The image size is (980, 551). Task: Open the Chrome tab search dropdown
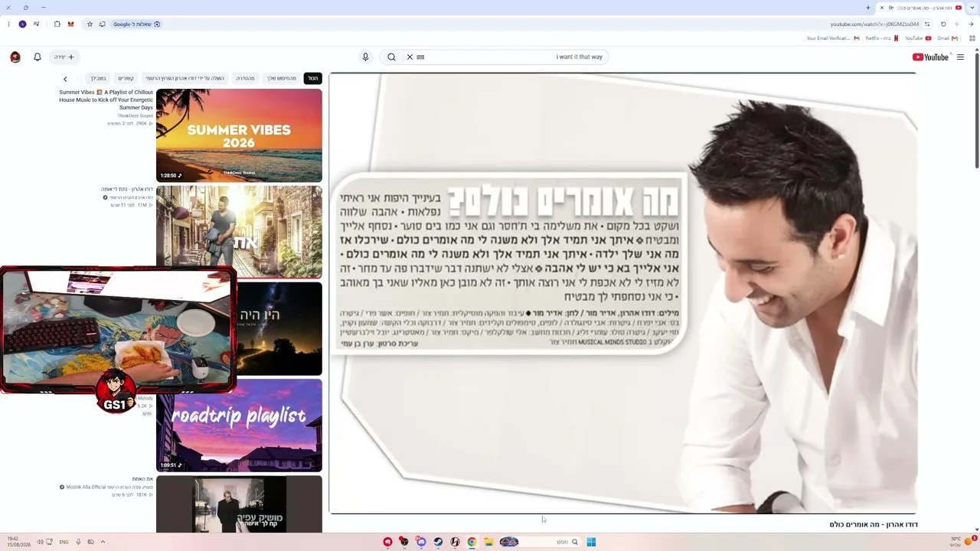(x=972, y=8)
